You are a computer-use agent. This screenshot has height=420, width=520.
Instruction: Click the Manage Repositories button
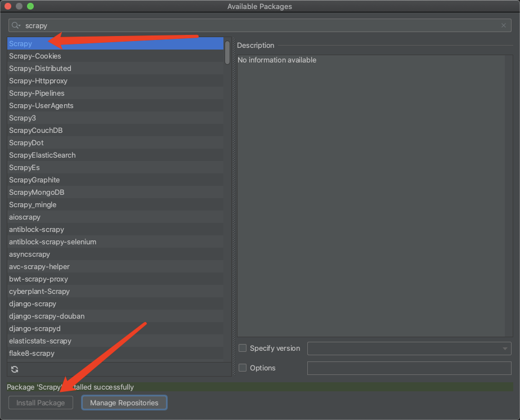click(x=124, y=403)
